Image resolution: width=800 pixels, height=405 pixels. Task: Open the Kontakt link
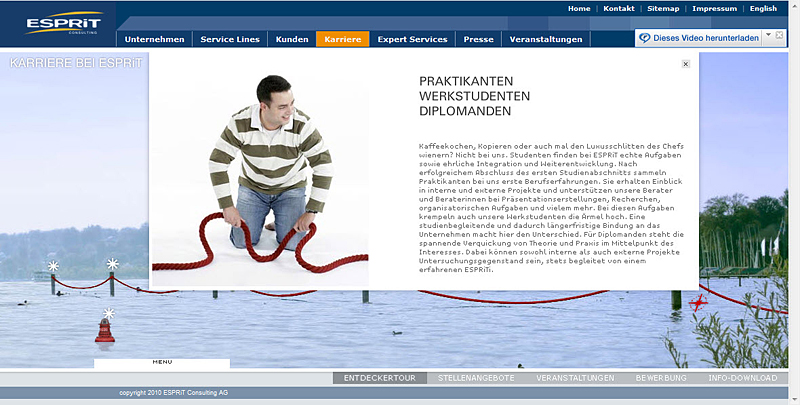(619, 8)
